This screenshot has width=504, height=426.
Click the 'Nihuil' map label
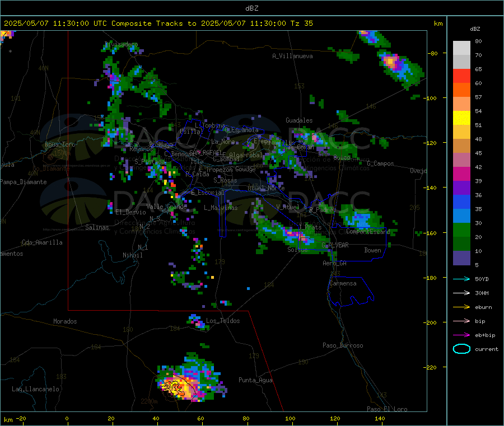(132, 255)
